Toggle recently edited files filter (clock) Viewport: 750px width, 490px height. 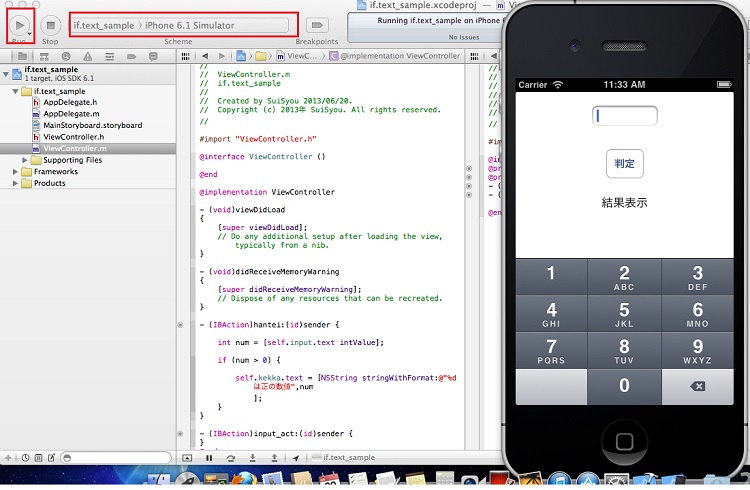25,457
